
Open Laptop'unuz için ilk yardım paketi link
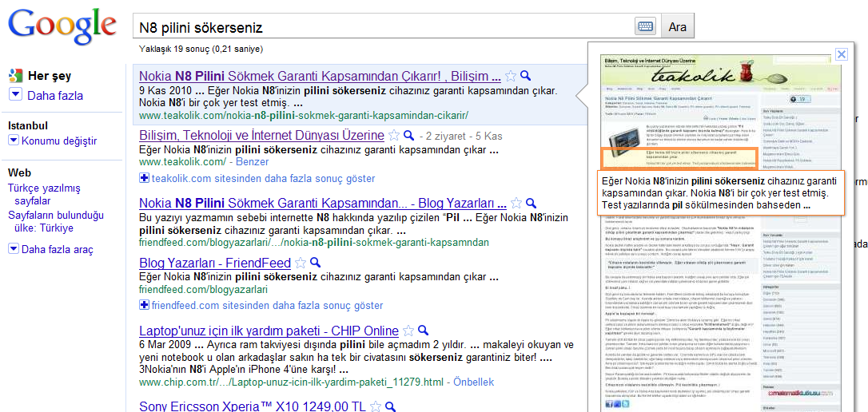coord(269,331)
